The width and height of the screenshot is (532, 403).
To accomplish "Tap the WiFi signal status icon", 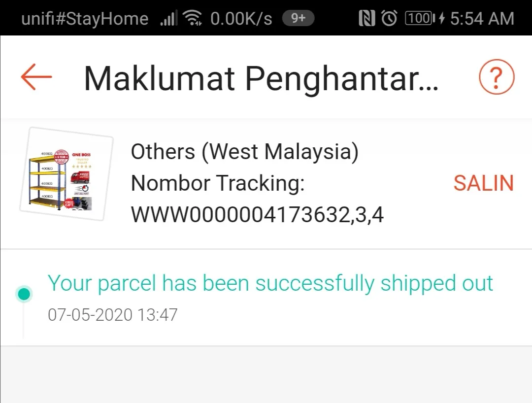I will coord(192,18).
